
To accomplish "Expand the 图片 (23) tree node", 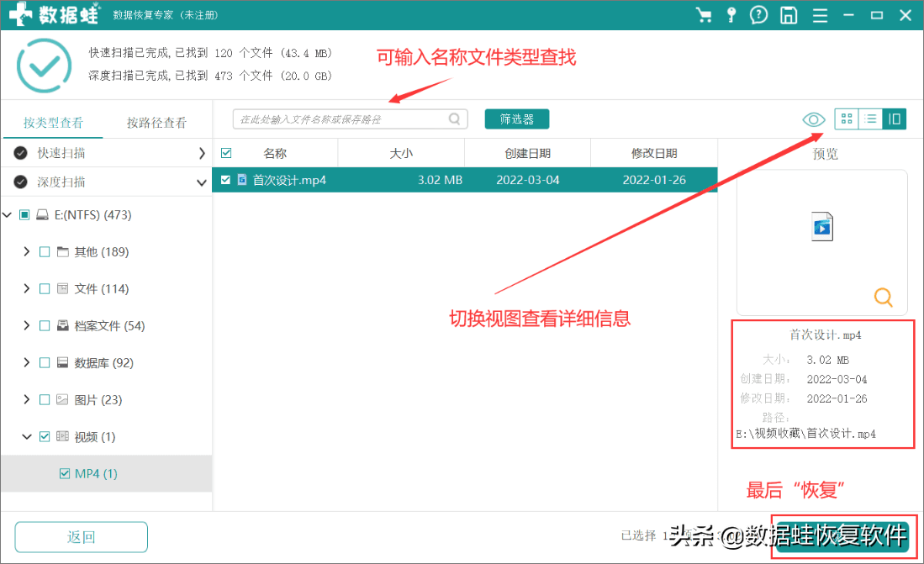I will pyautogui.click(x=27, y=399).
